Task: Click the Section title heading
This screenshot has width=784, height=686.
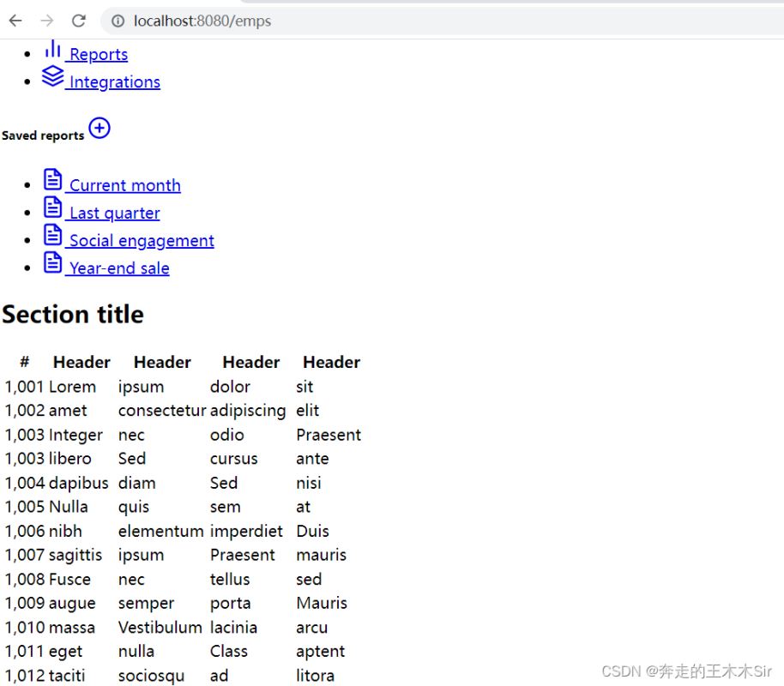Action: click(73, 315)
